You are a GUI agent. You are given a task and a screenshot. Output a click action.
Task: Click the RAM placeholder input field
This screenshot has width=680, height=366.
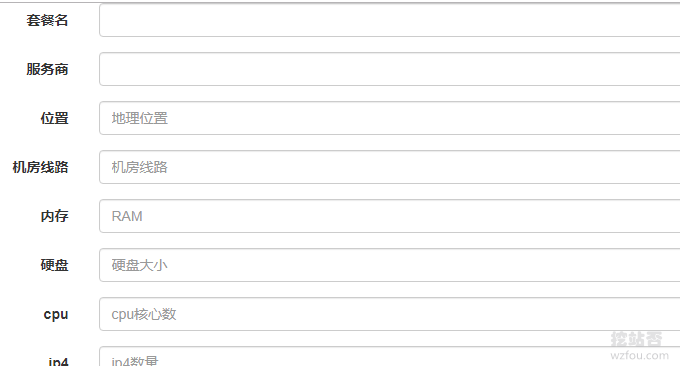coord(389,216)
